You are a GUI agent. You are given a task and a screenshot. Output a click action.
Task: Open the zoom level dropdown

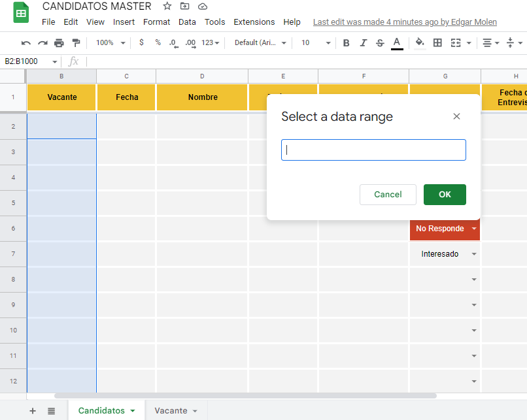pos(110,43)
